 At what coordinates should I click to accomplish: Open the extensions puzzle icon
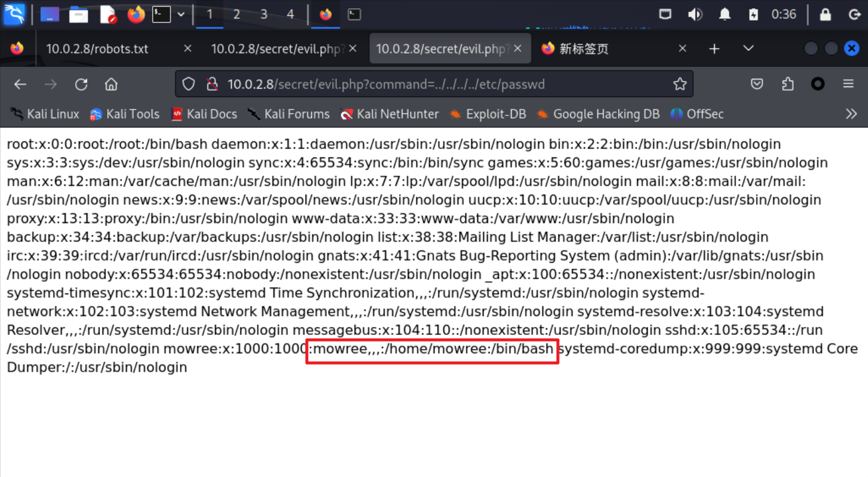click(x=787, y=84)
